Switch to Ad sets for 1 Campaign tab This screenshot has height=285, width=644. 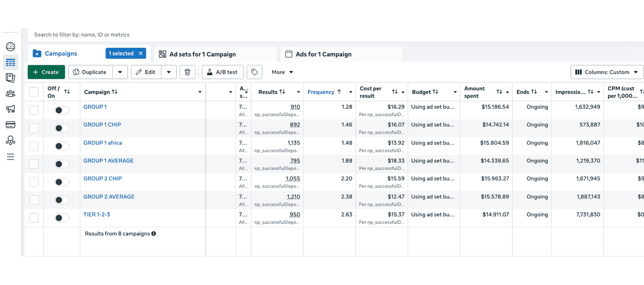tap(202, 54)
